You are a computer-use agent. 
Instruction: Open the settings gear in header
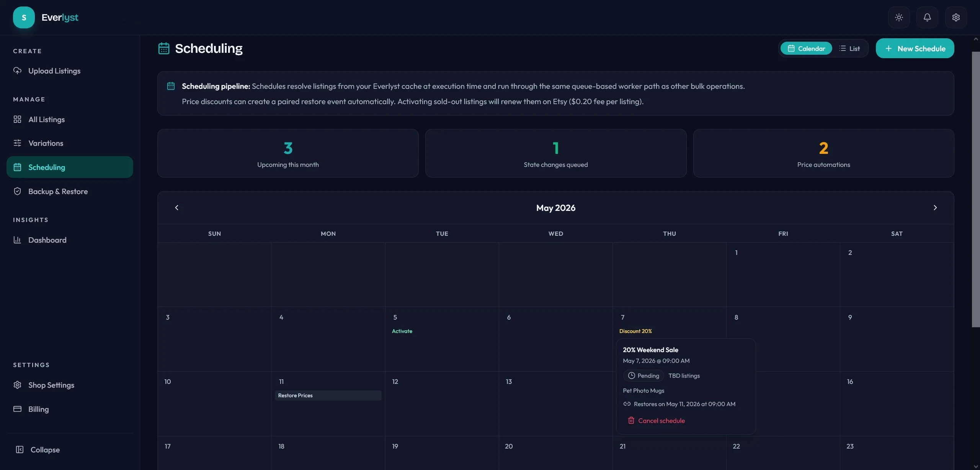coord(956,17)
